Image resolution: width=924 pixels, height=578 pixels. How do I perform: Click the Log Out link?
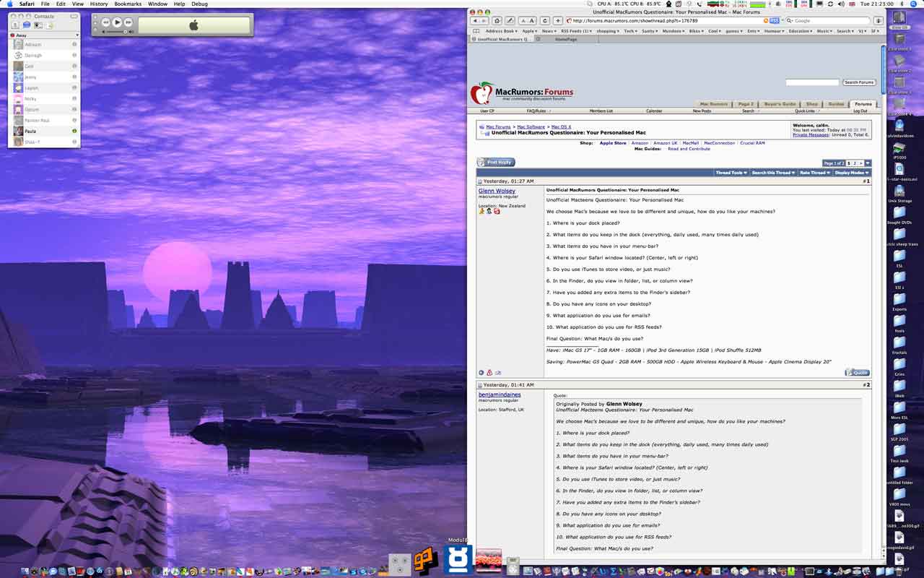(860, 111)
